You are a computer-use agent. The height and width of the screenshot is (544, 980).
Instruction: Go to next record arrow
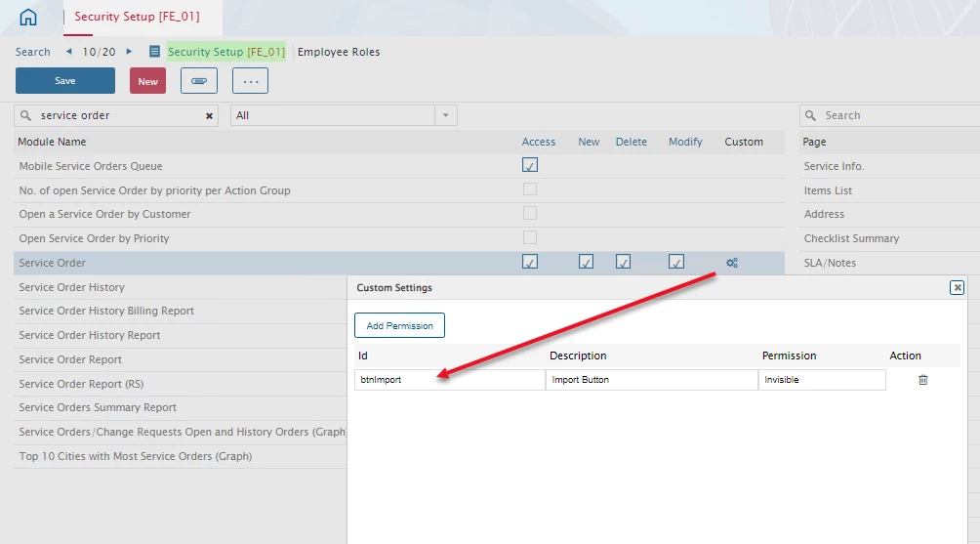point(130,51)
